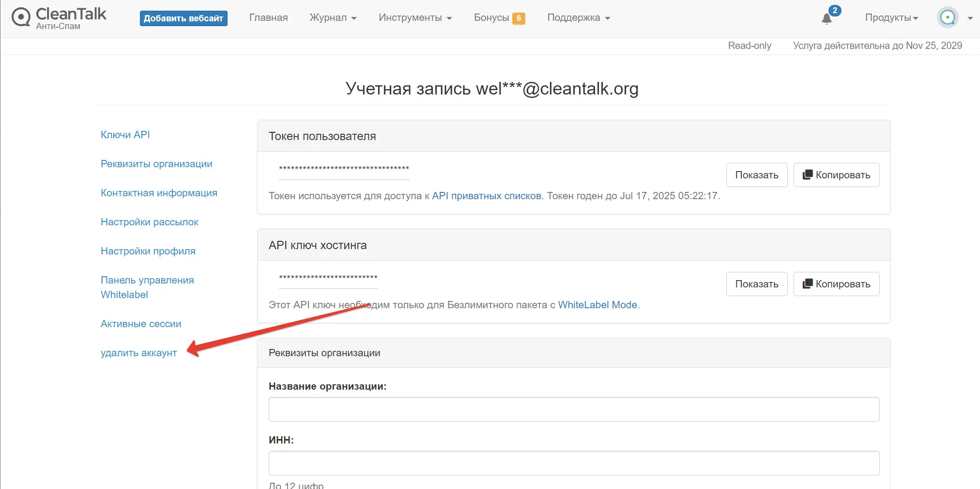Open the WhiteLabel Mode link

tap(597, 305)
